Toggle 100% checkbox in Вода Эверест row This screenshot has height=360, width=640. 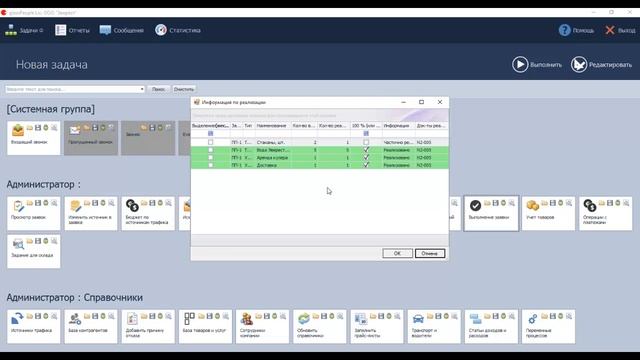(366, 150)
